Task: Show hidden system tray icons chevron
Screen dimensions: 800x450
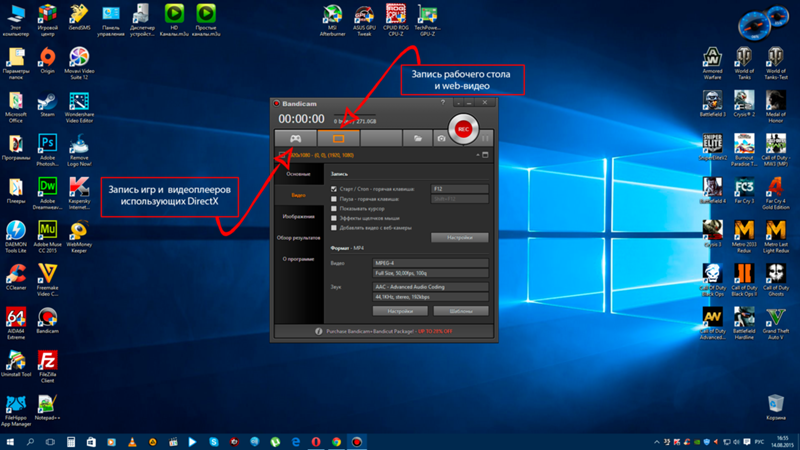Action: tap(657, 442)
